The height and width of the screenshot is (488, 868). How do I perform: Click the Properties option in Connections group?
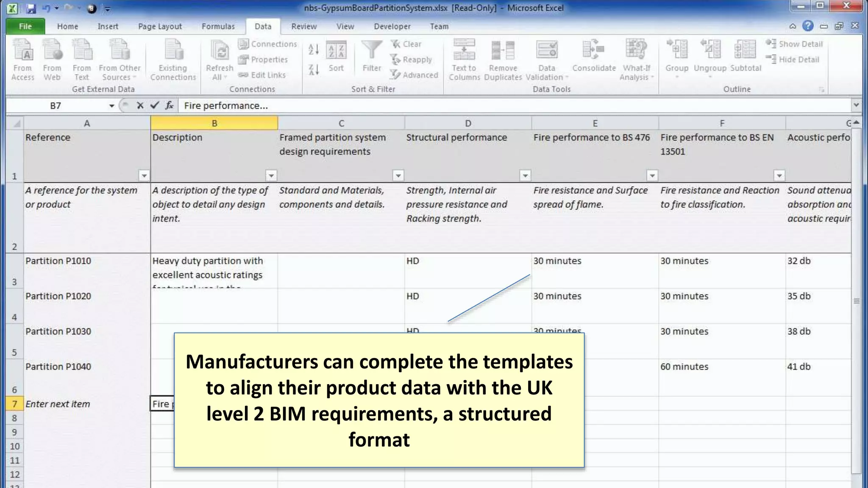click(x=263, y=60)
